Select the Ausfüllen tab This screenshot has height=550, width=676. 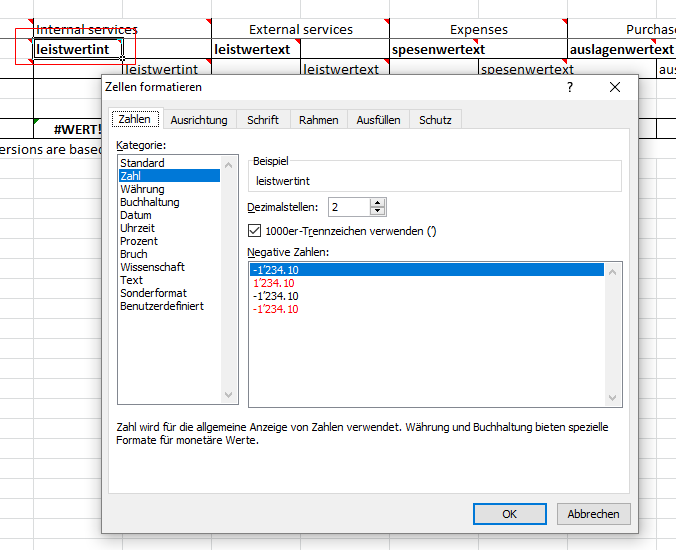click(x=376, y=120)
